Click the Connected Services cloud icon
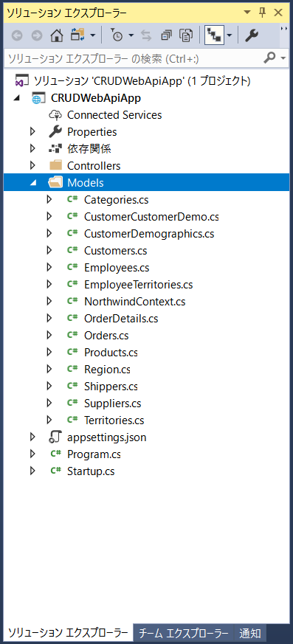This screenshot has height=644, width=293. (55, 114)
